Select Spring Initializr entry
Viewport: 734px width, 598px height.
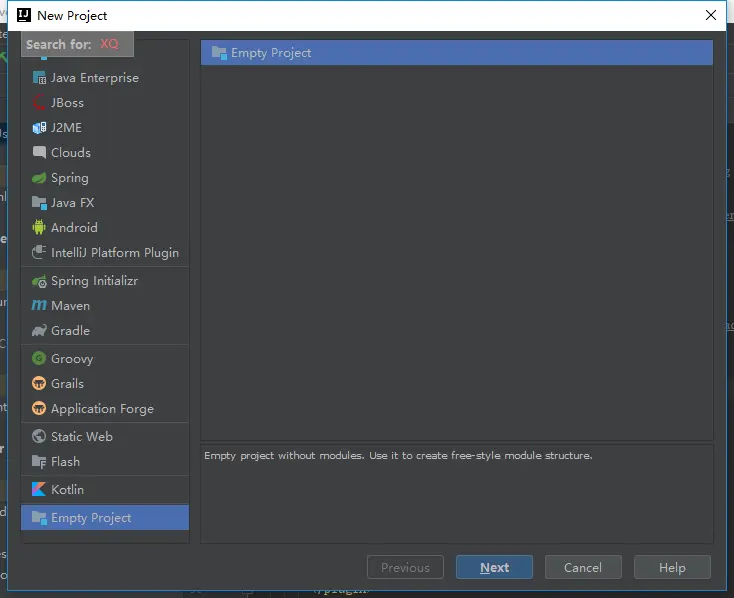tap(105, 281)
